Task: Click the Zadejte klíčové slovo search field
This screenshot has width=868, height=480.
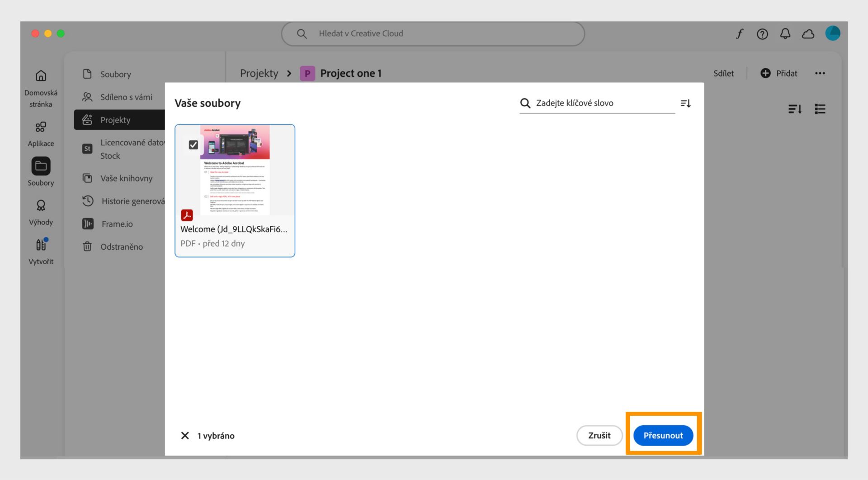Action: click(597, 103)
